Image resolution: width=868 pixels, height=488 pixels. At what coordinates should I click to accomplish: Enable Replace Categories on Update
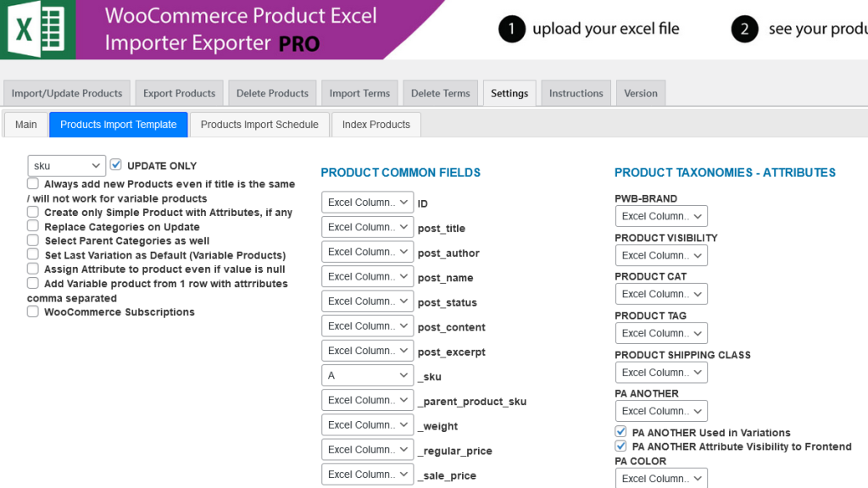(x=33, y=225)
